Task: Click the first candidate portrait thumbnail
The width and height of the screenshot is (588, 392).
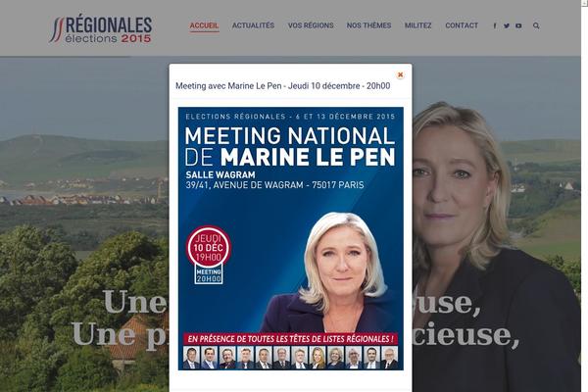Action: coord(191,358)
